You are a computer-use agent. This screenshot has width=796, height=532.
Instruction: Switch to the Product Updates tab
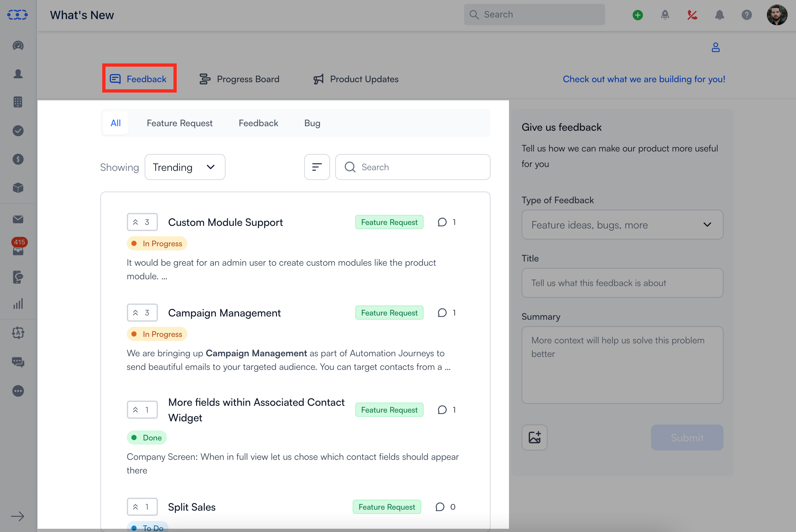click(x=356, y=79)
